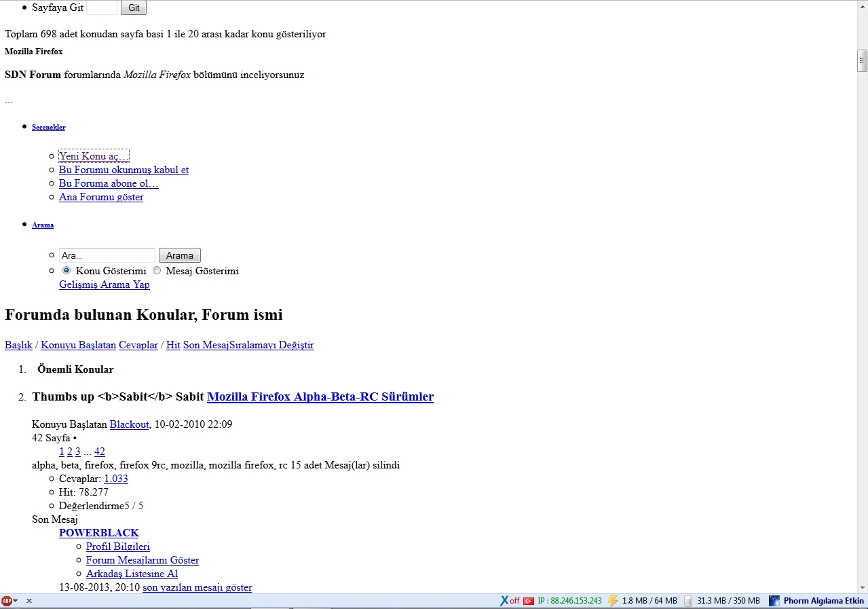This screenshot has width=868, height=609.
Task: Sort by Konuyu Başlatan link
Action: [78, 345]
